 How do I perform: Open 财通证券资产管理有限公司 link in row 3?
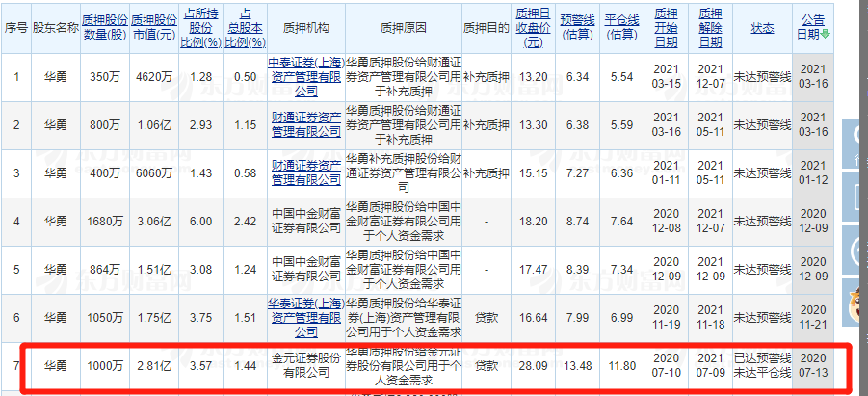pos(306,173)
